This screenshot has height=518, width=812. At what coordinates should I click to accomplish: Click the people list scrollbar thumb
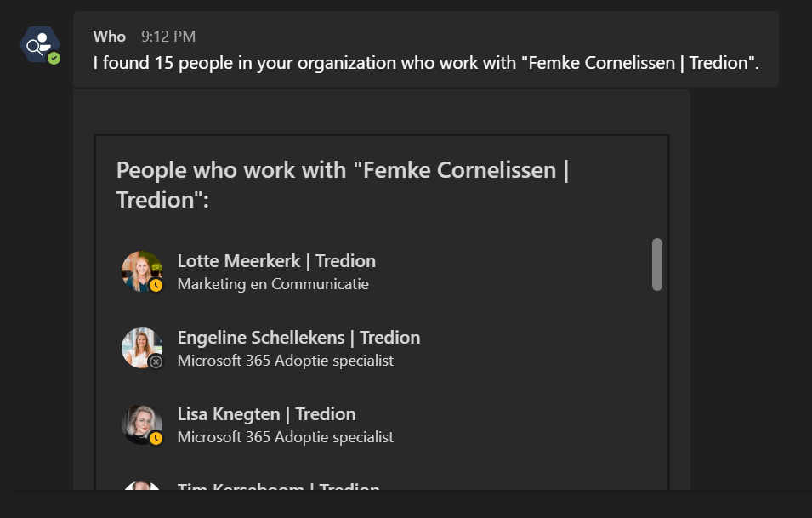click(657, 265)
